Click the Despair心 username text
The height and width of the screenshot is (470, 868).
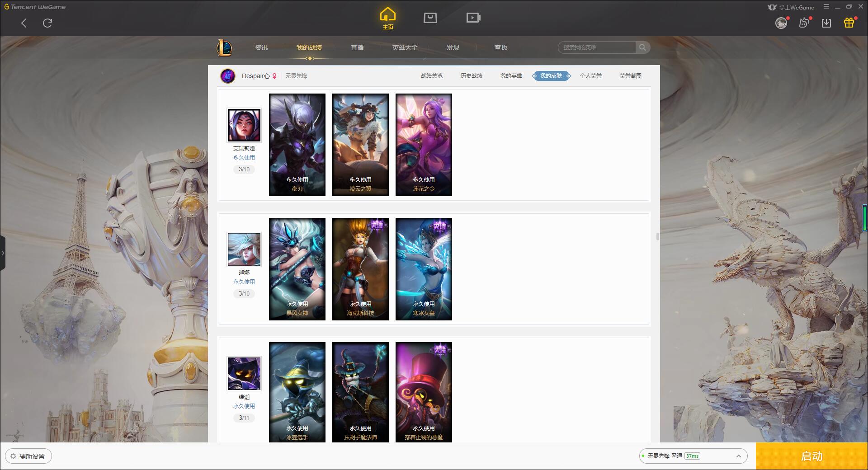pos(256,76)
